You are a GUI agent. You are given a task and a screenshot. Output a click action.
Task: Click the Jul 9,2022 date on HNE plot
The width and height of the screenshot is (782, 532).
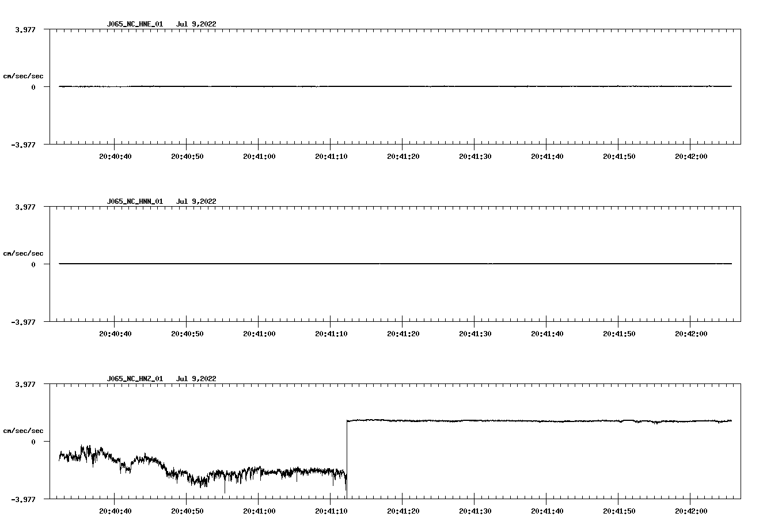196,24
